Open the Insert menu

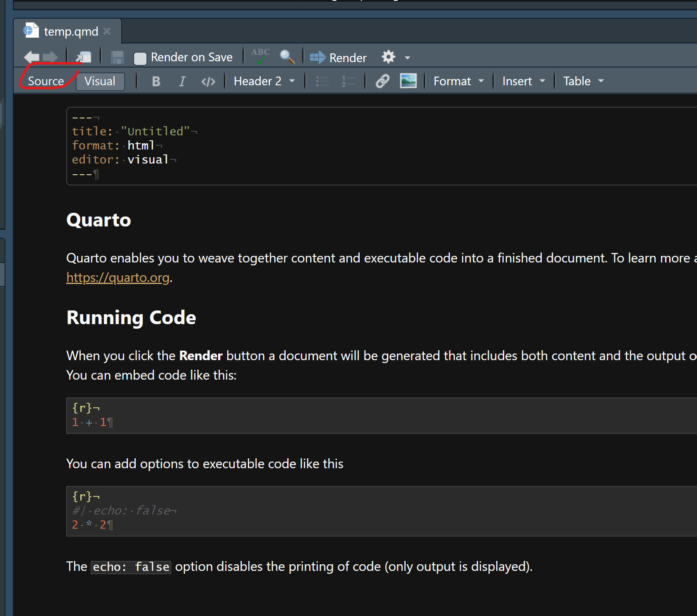(524, 81)
